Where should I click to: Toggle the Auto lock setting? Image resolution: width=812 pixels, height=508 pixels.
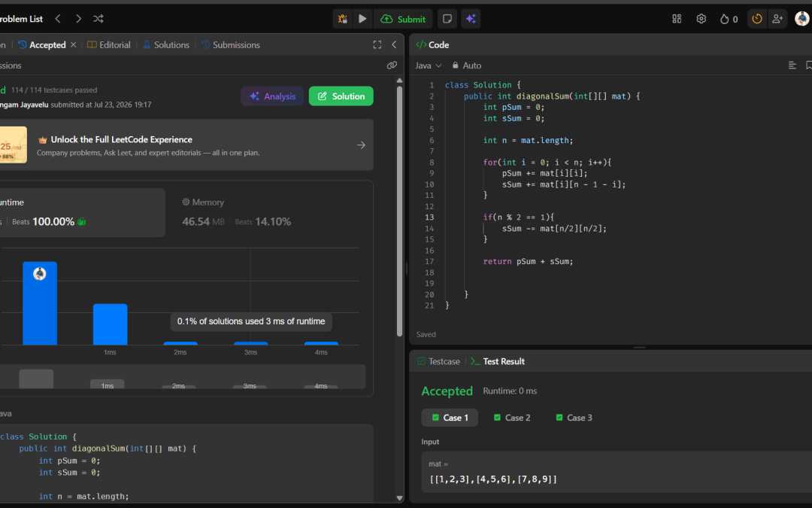[x=467, y=65]
